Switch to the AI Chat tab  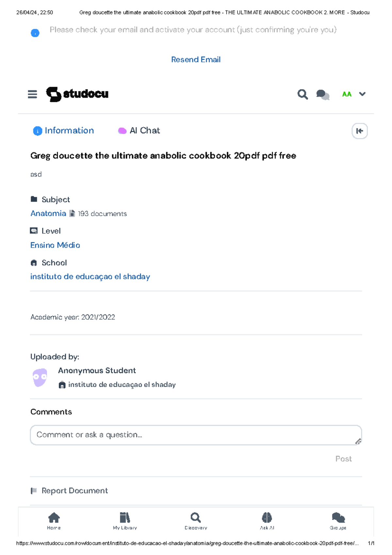139,131
